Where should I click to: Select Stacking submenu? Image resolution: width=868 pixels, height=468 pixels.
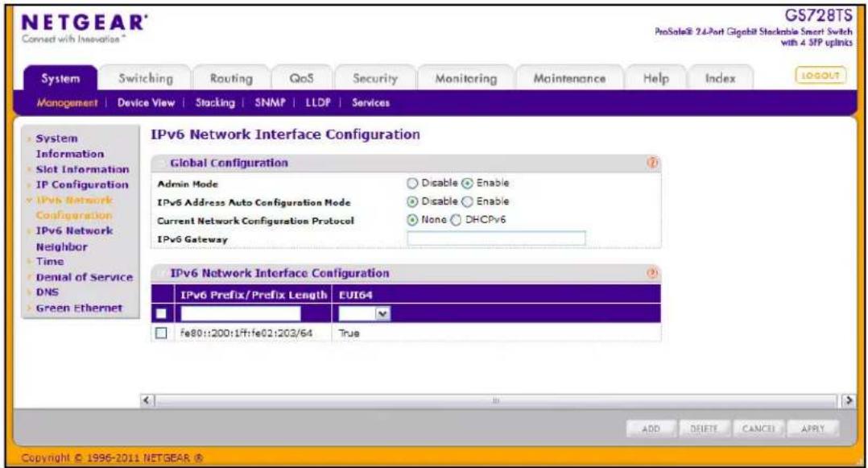(215, 103)
